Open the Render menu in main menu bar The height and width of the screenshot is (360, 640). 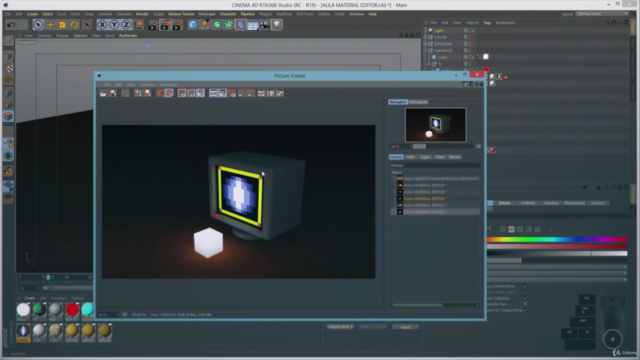142,14
